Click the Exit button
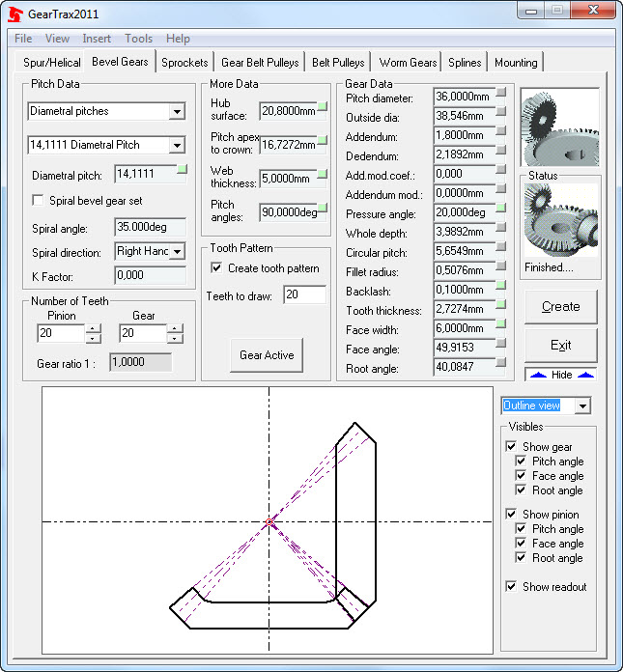 [x=561, y=345]
